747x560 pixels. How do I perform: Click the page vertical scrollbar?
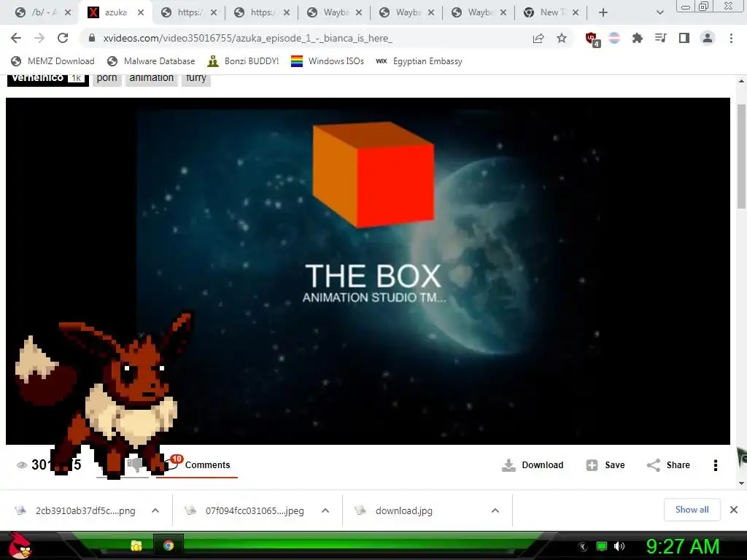741,156
